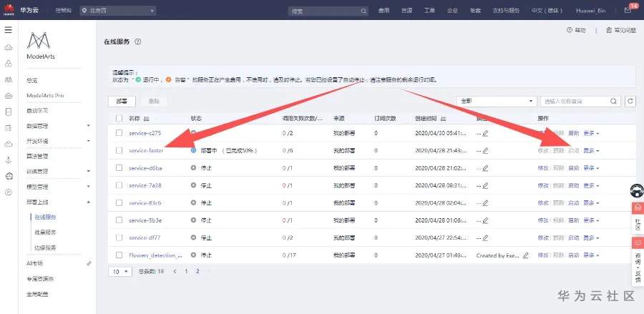
Task: Open ModelArts Pro in sidebar
Action: coord(45,95)
